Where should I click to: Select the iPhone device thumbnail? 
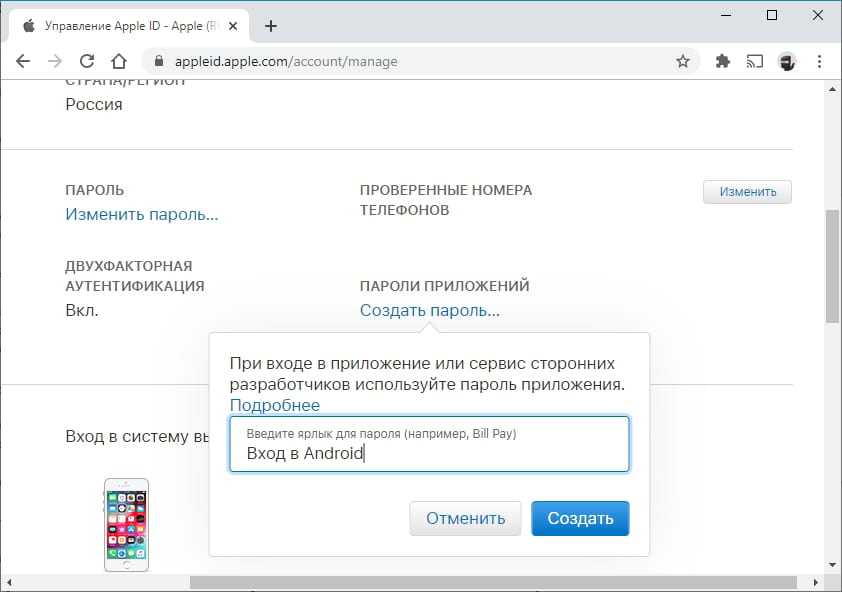[126, 524]
